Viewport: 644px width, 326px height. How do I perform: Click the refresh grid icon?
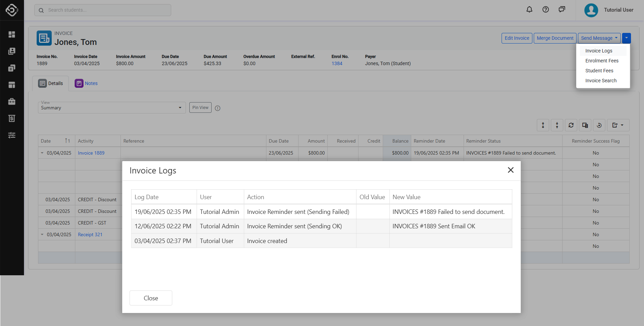pyautogui.click(x=571, y=125)
